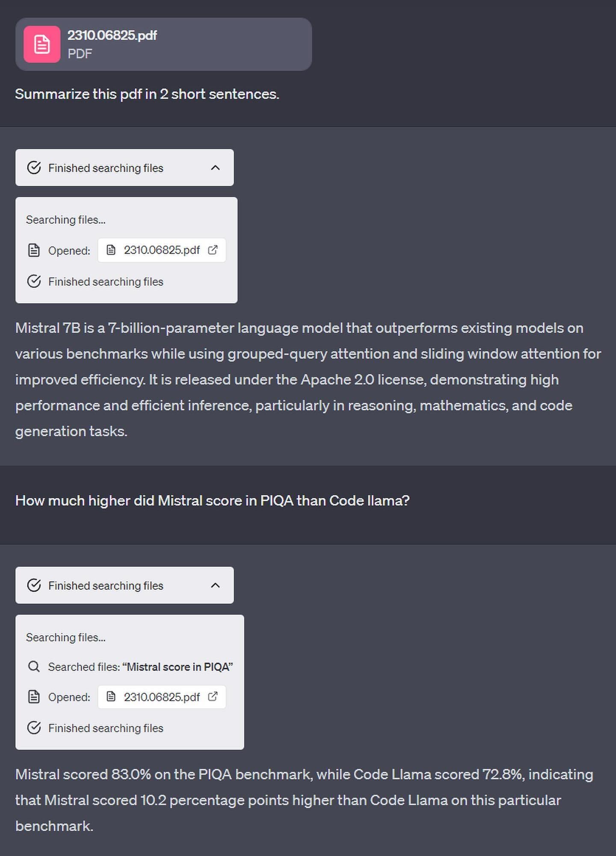Select the attached 2310.06825.pdf file chip
The width and height of the screenshot is (616, 856).
pos(163,44)
